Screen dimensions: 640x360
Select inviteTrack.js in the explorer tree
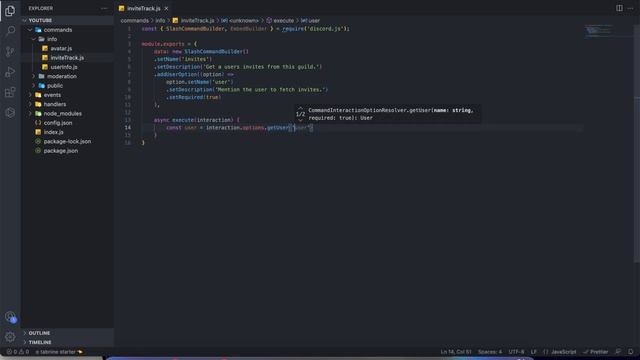click(x=67, y=58)
